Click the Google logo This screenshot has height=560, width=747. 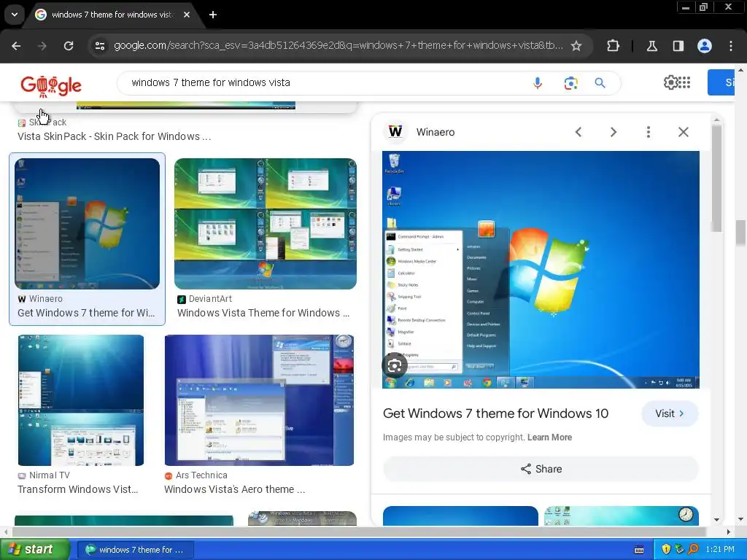(x=51, y=85)
